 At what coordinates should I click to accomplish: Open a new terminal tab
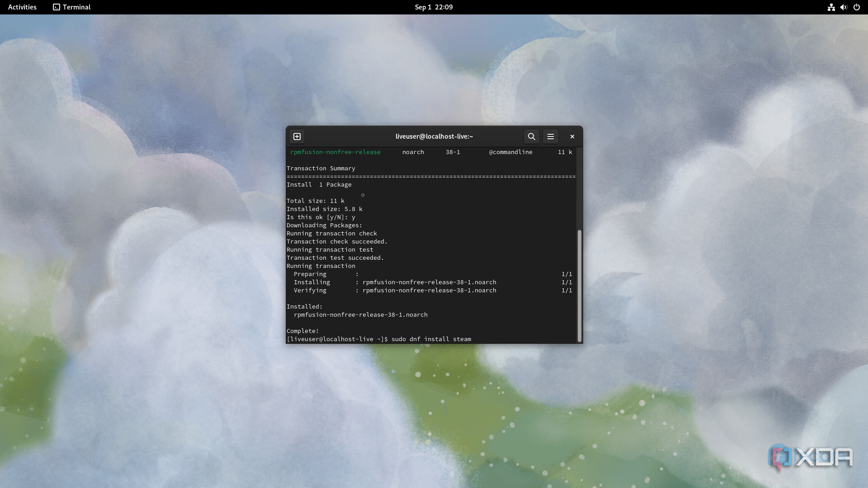[x=297, y=136]
